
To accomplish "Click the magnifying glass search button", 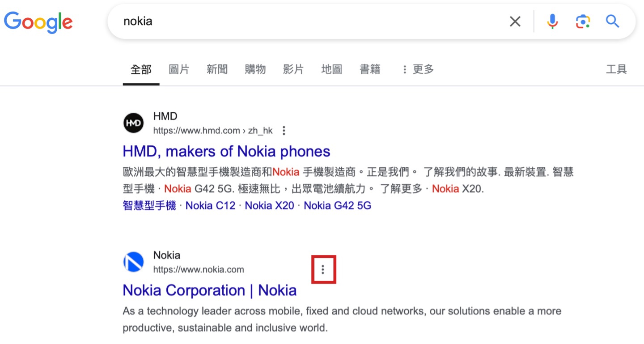I will pyautogui.click(x=612, y=21).
